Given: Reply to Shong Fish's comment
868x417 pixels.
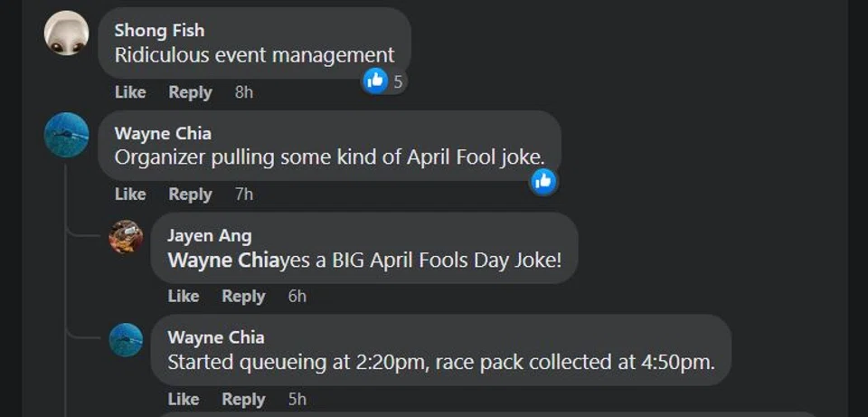Looking at the screenshot, I should coord(190,92).
